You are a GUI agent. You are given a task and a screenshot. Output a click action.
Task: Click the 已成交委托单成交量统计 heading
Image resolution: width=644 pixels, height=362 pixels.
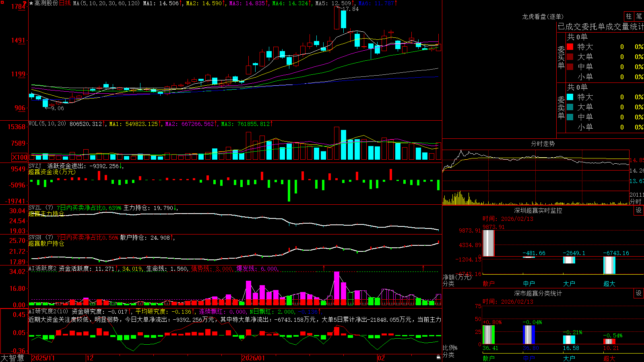(601, 27)
